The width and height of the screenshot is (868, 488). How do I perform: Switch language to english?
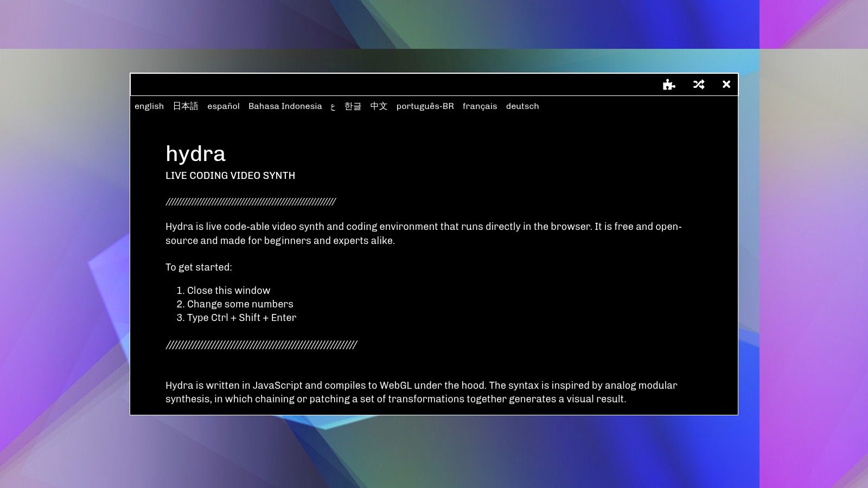coord(149,106)
